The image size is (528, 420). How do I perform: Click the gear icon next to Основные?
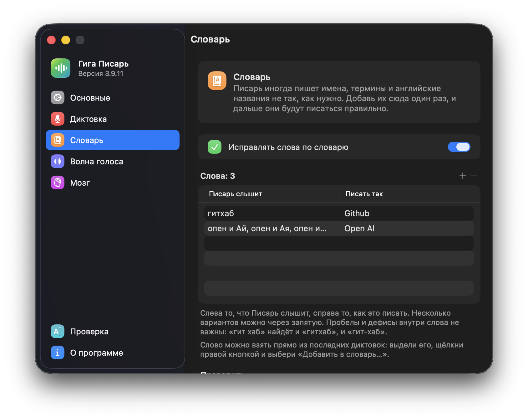[x=58, y=98]
